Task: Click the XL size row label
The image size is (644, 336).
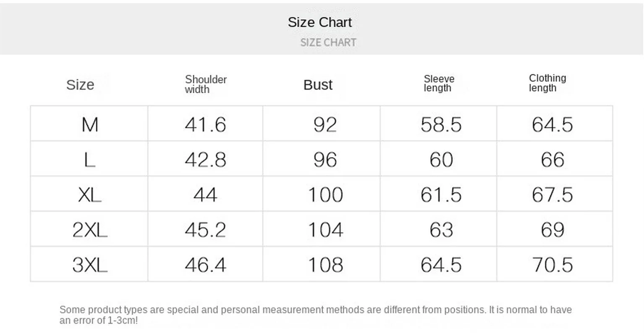Action: coord(90,195)
